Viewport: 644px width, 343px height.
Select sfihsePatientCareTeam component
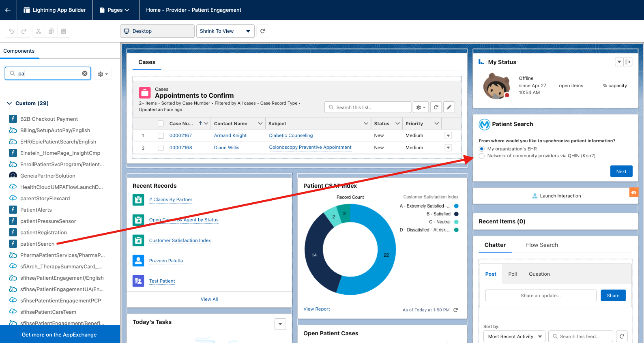pos(48,312)
